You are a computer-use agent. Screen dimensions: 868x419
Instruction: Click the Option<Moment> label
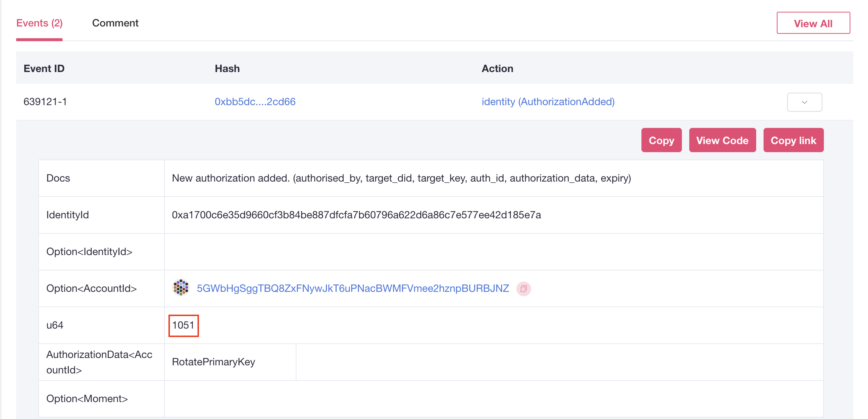coord(87,399)
